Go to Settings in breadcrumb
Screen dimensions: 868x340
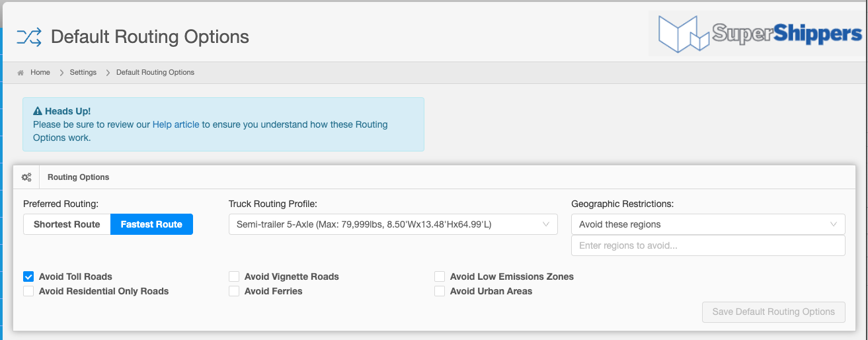point(83,73)
